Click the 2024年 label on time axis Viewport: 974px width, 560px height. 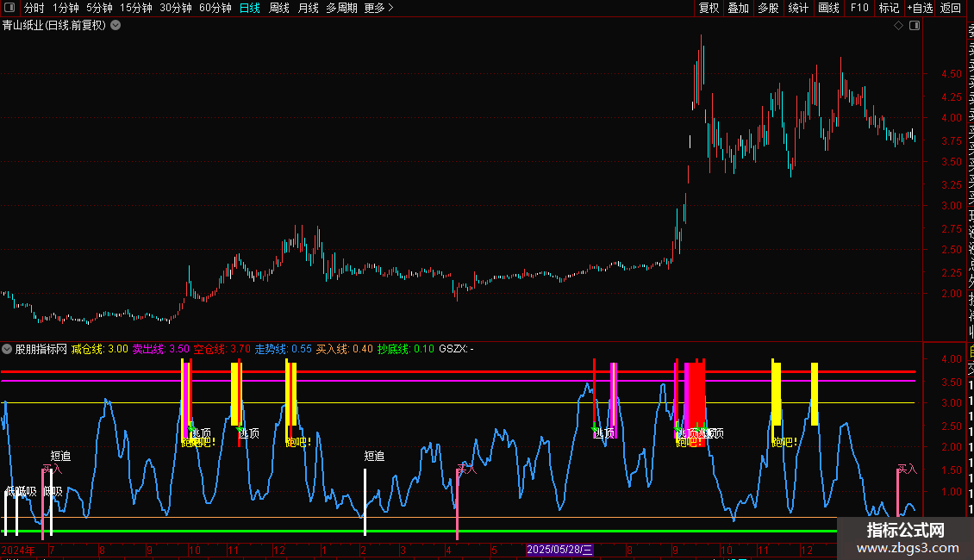(18, 550)
